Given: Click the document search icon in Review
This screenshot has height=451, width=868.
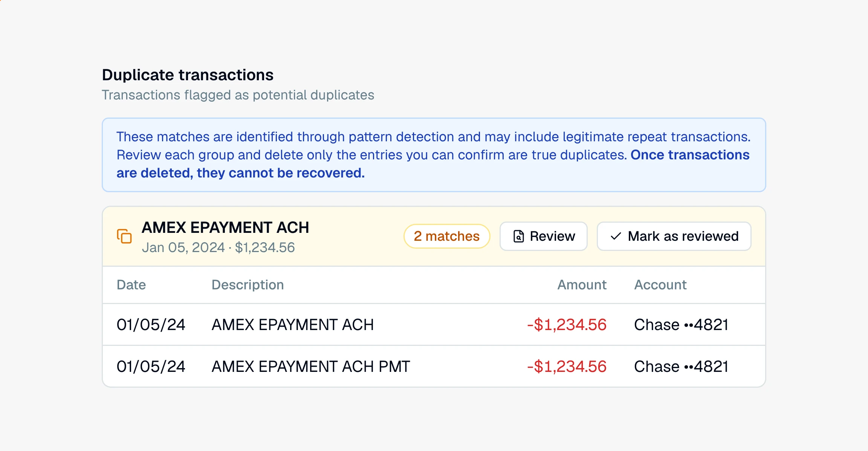Looking at the screenshot, I should coord(519,236).
